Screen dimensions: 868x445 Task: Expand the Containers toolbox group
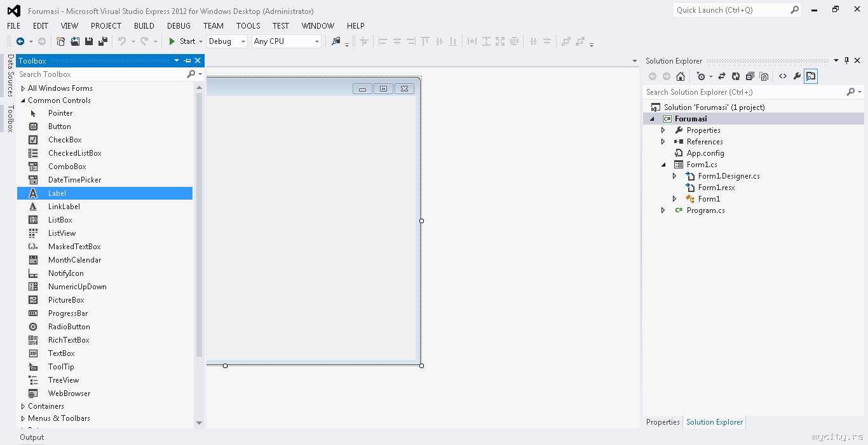coord(23,406)
